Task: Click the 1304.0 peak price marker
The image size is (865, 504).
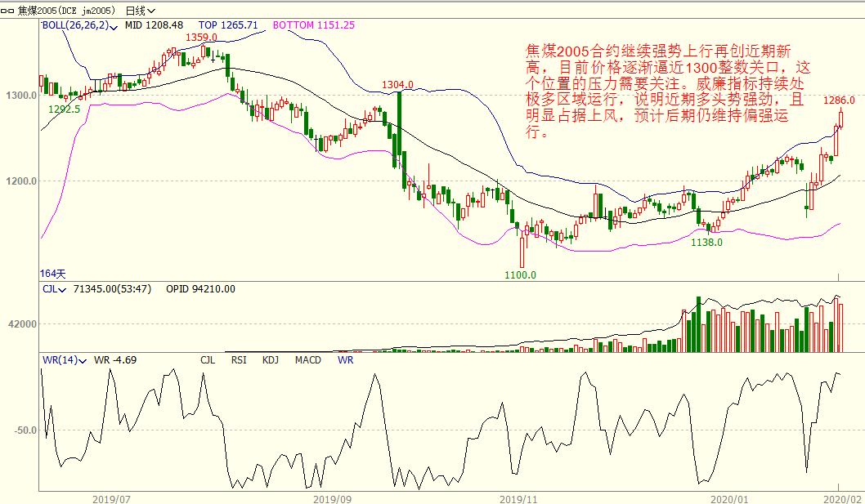Action: [397, 85]
